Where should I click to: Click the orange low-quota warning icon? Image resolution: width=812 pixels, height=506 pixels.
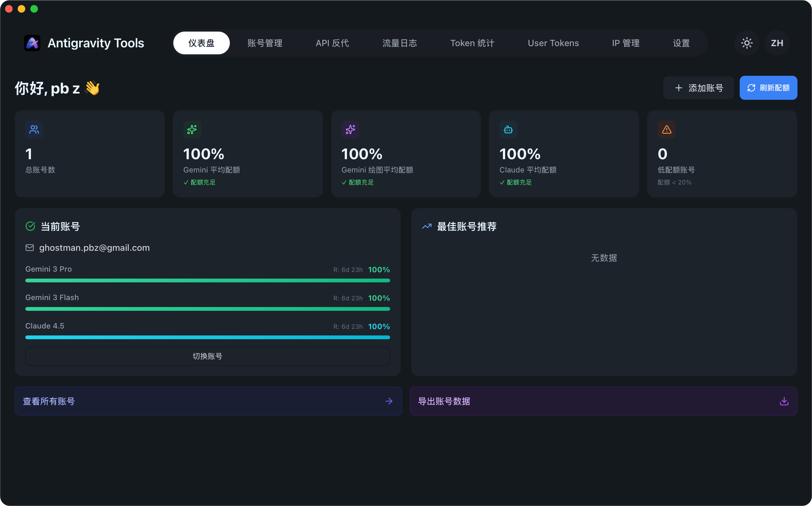point(666,130)
